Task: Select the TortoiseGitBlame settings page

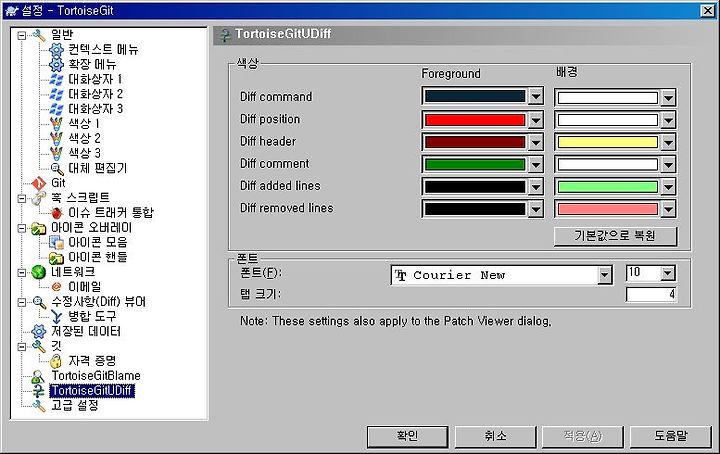Action: (x=96, y=376)
